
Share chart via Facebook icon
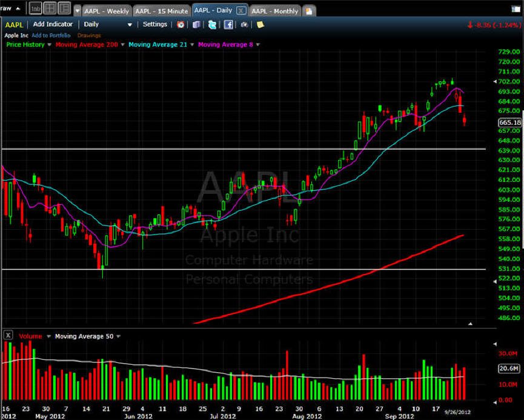point(228,24)
